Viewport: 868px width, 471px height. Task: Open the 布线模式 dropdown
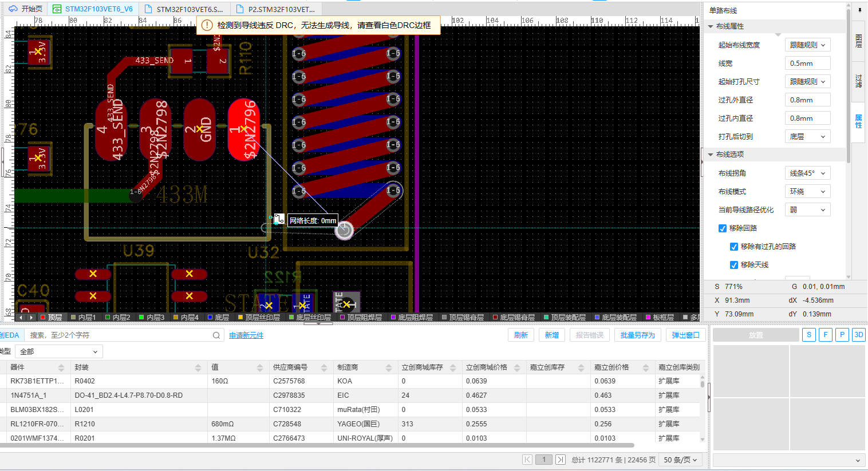coord(807,192)
